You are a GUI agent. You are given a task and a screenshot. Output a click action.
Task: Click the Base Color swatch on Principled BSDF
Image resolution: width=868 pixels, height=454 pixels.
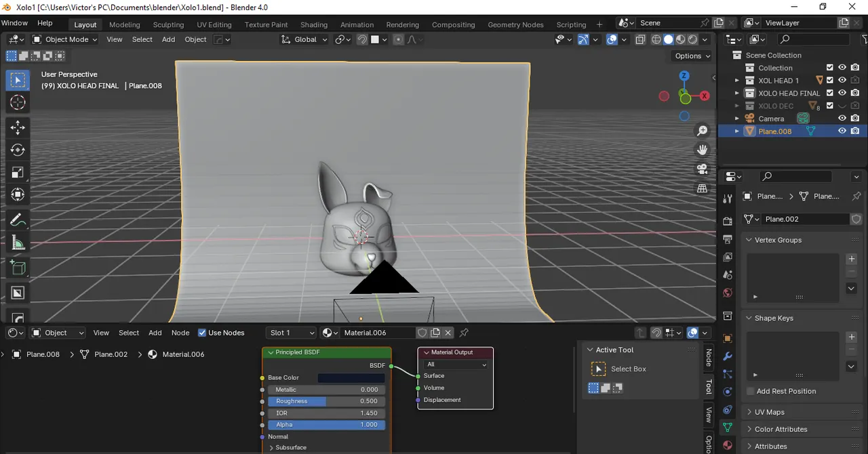click(351, 377)
